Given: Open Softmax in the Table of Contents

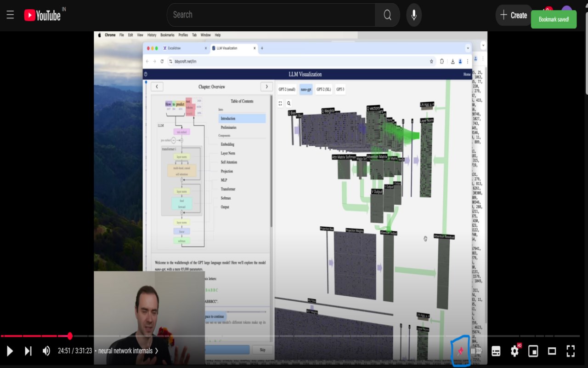Looking at the screenshot, I should [226, 198].
